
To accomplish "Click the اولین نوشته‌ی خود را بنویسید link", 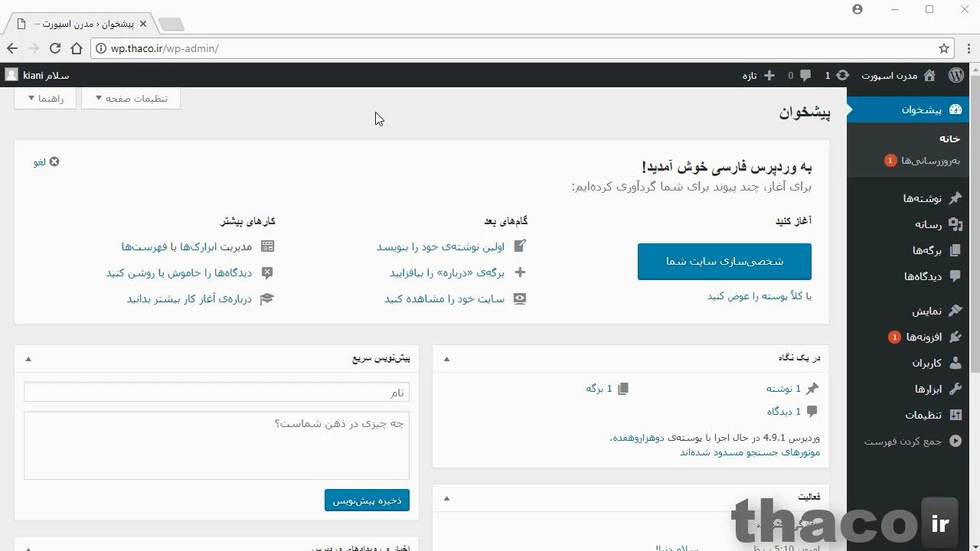I will click(x=441, y=246).
